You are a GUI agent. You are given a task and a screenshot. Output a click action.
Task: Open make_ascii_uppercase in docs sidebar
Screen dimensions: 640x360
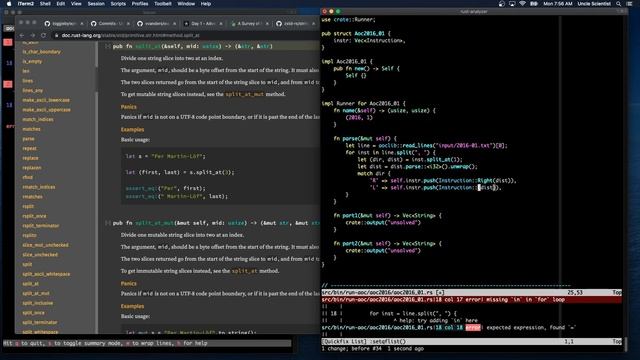coord(47,110)
